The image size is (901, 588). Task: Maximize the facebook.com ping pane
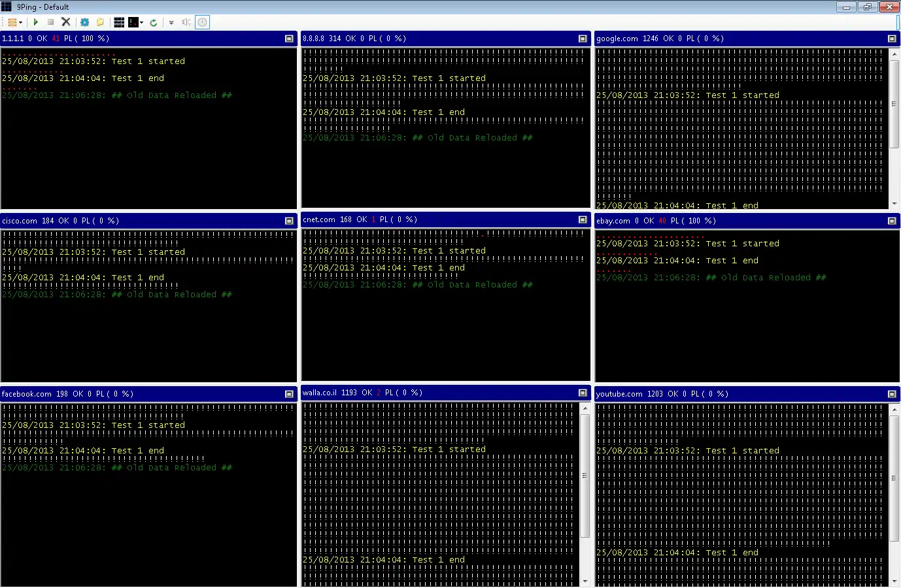[x=289, y=394]
